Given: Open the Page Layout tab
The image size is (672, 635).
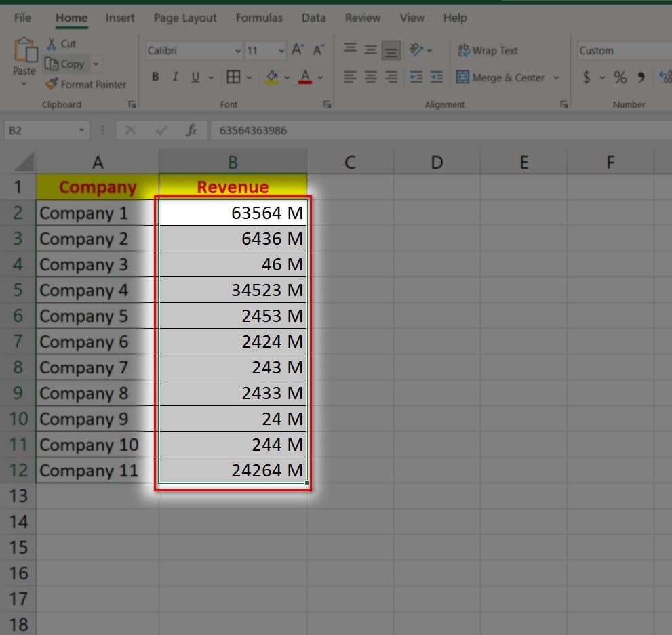Looking at the screenshot, I should [185, 18].
